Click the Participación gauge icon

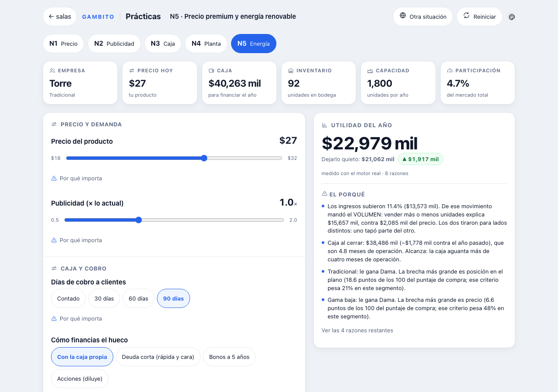point(450,71)
